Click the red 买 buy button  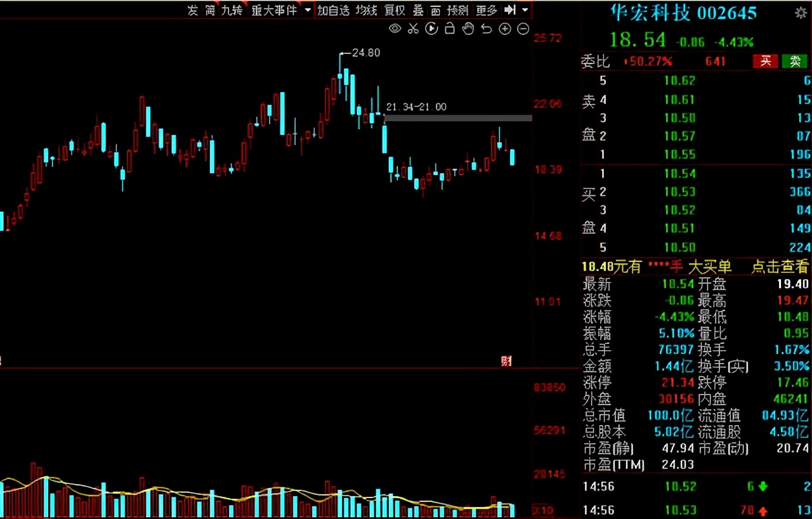click(766, 61)
